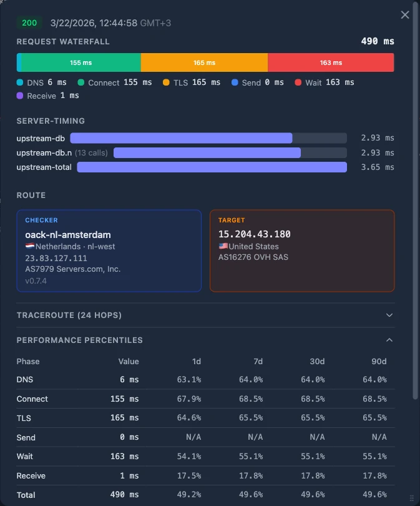Viewport: 420px width, 506px height.
Task: Click the Netherlands flag on the checker card
Action: 31,246
